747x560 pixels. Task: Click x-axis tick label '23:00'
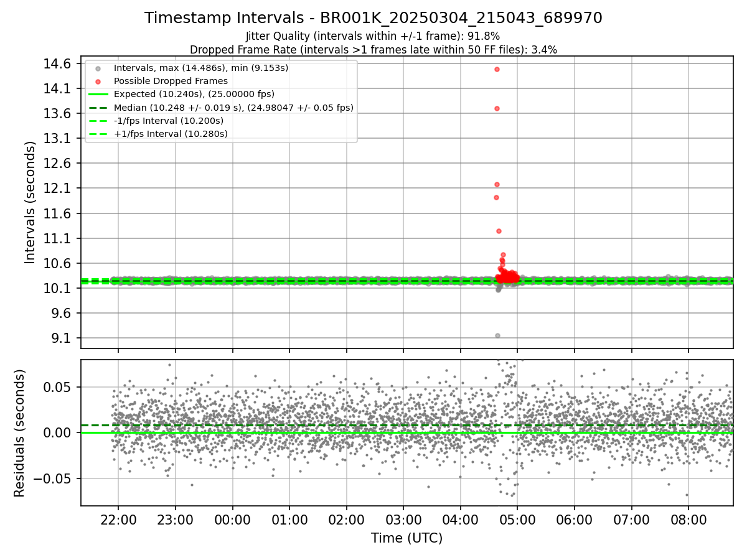176,519
